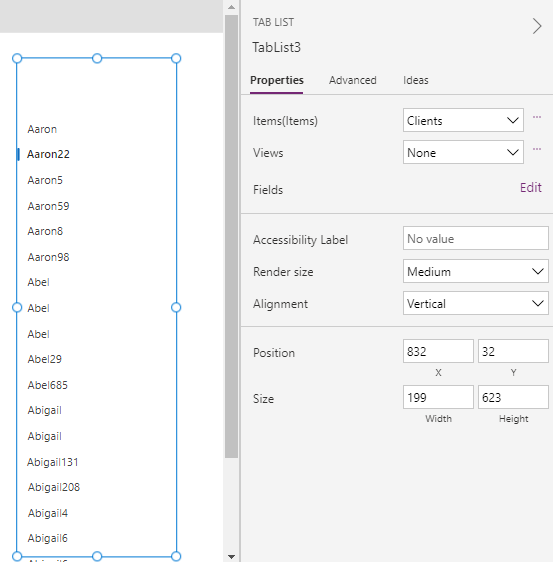Click the scroll down arrow of the canvas
Screen dimensions: 553x562
point(232,557)
